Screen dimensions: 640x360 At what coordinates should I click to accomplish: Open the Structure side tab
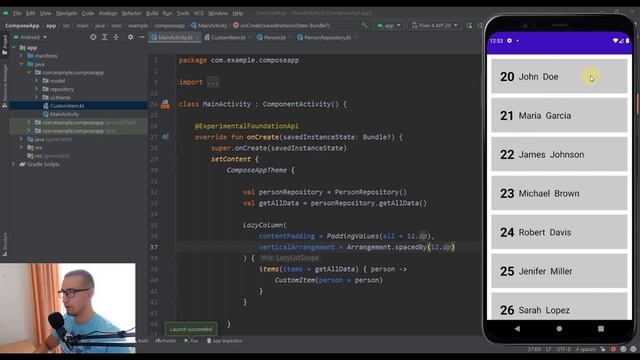tap(4, 244)
